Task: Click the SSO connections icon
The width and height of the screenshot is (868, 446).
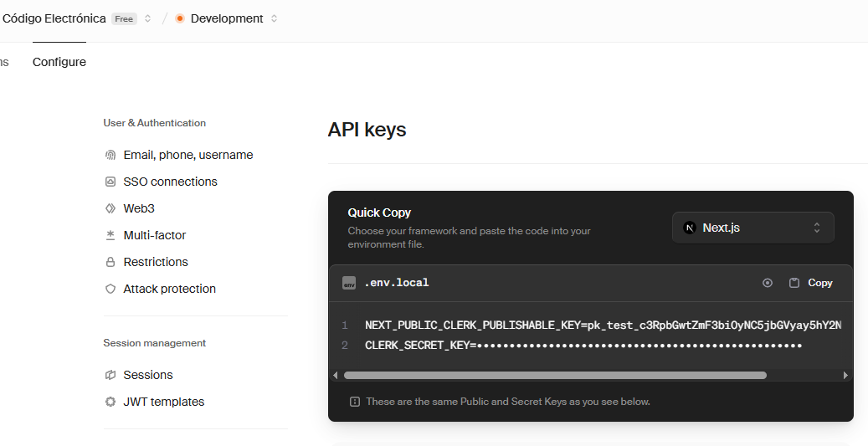Action: (x=110, y=182)
